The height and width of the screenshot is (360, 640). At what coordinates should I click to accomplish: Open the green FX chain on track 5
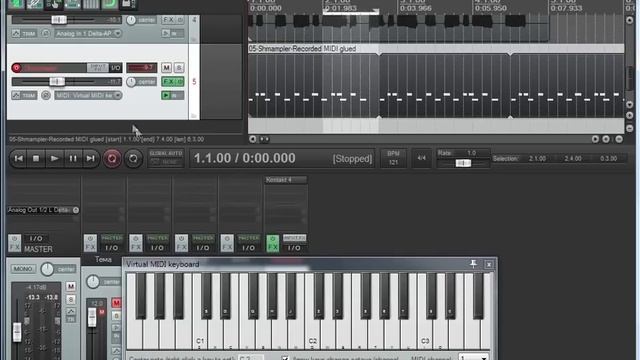point(169,82)
